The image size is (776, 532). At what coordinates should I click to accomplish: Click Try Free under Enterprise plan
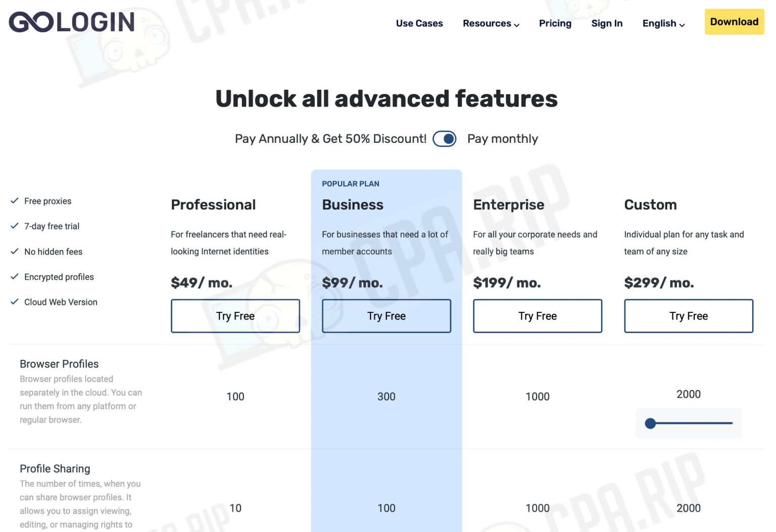[x=537, y=316]
